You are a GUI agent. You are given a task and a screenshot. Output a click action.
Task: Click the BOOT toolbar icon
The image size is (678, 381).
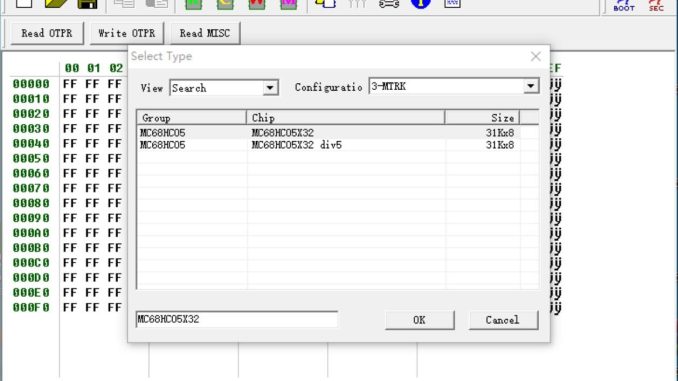pos(624,5)
